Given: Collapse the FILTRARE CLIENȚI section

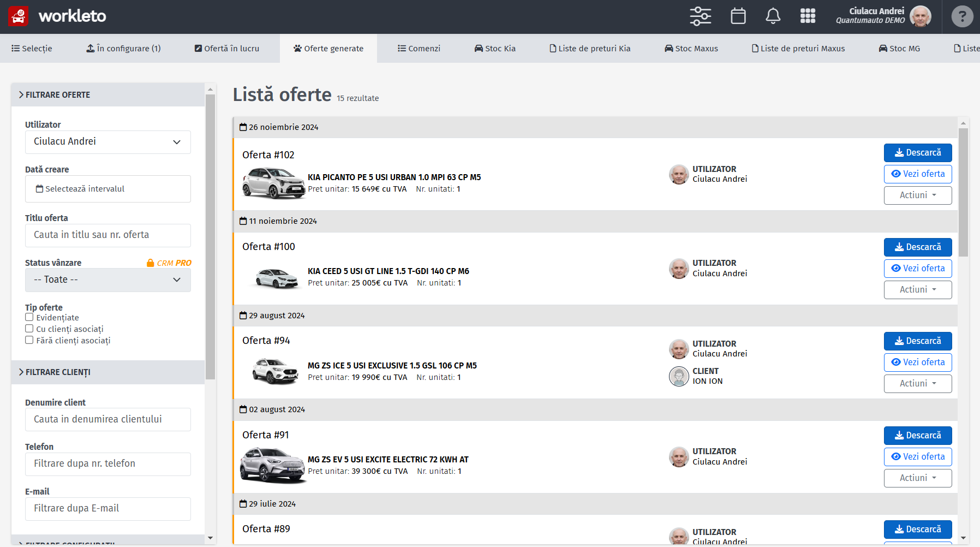Looking at the screenshot, I should [x=108, y=372].
